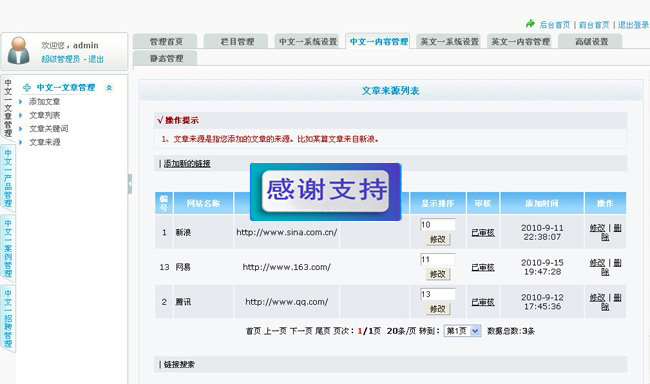Open 文章列表 in the sidebar

(x=44, y=115)
